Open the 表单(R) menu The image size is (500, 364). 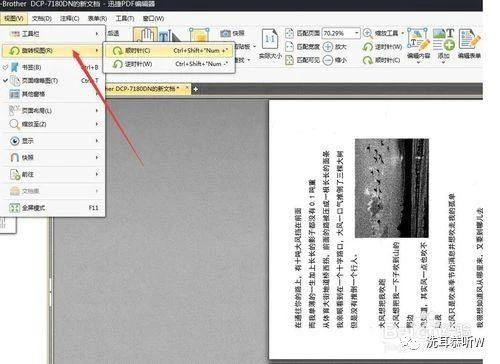97,18
